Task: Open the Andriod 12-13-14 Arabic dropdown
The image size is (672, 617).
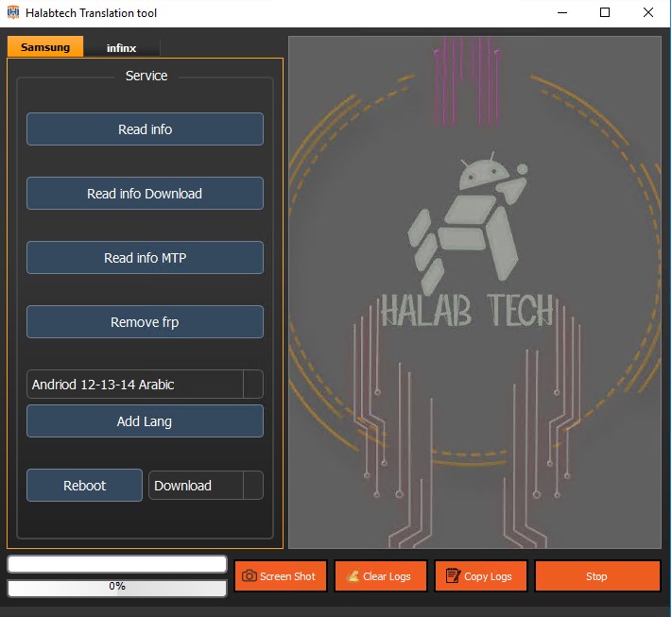Action: click(x=145, y=385)
